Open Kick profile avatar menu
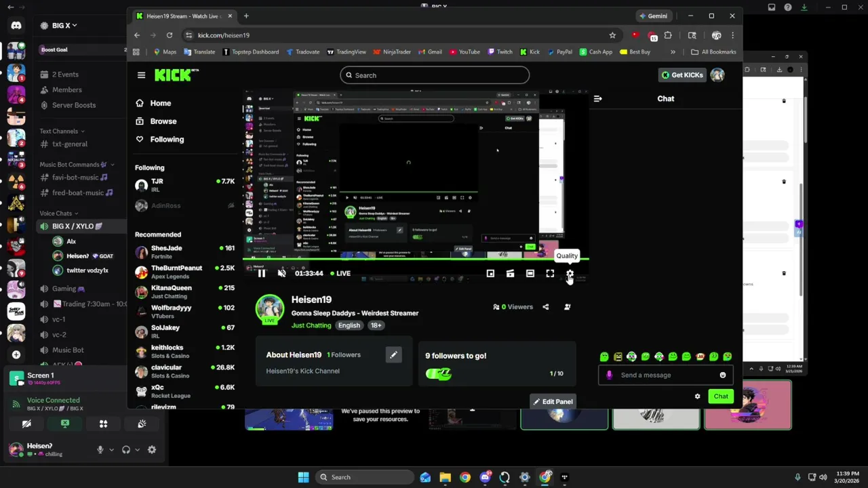Viewport: 868px width, 488px height. click(x=717, y=75)
